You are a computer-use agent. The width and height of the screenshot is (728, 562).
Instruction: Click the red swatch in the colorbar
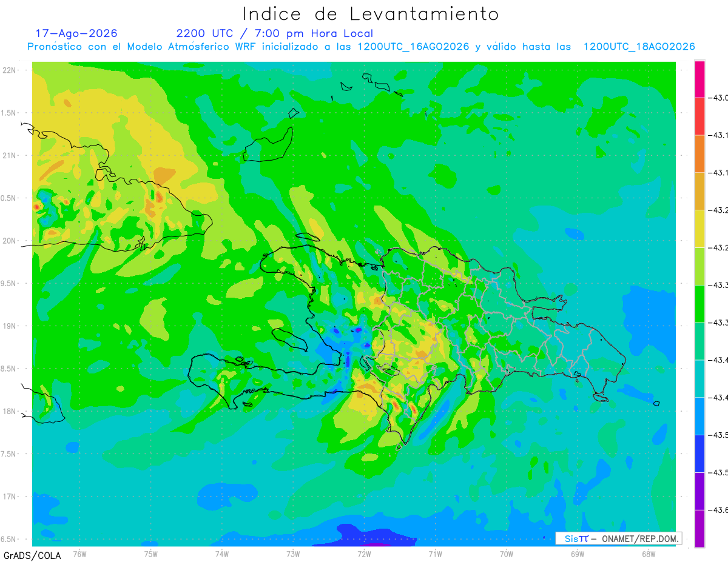pos(699,116)
